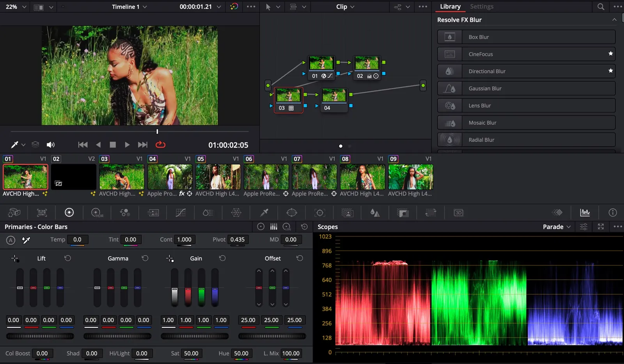
Task: Adjust the Lift master wheel slider
Action: click(40, 336)
